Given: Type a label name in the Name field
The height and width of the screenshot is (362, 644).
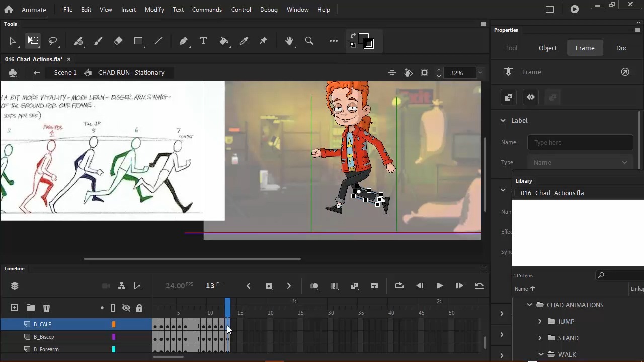Looking at the screenshot, I should [580, 142].
